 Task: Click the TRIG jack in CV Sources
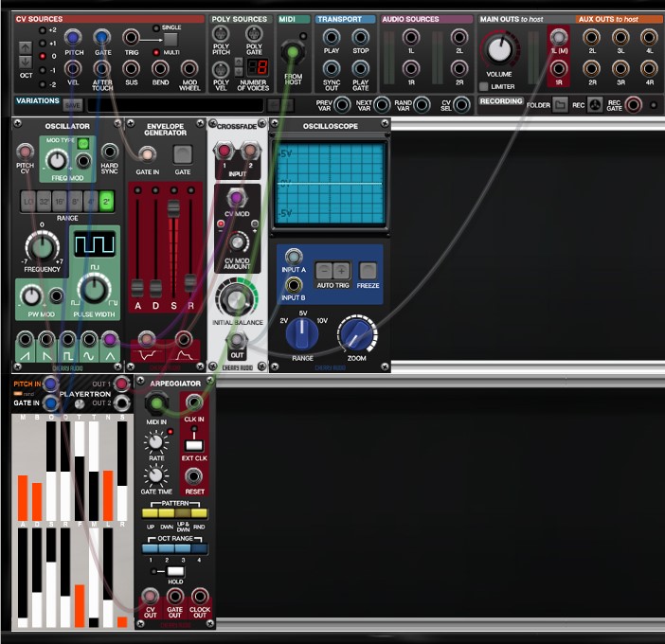click(x=131, y=37)
